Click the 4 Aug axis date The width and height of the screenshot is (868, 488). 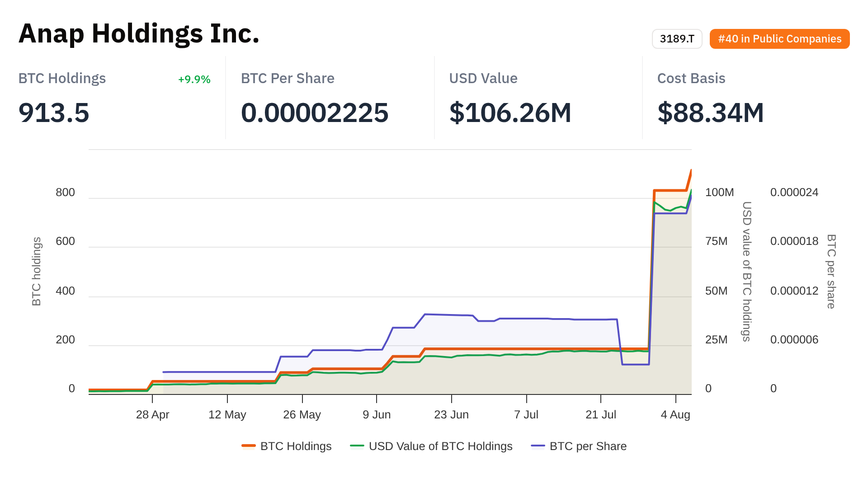click(x=675, y=414)
